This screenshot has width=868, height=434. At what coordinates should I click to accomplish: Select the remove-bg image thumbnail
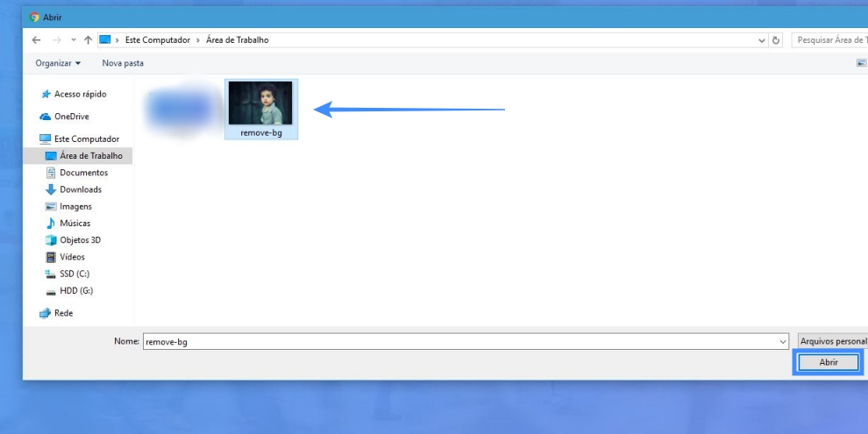(x=260, y=104)
